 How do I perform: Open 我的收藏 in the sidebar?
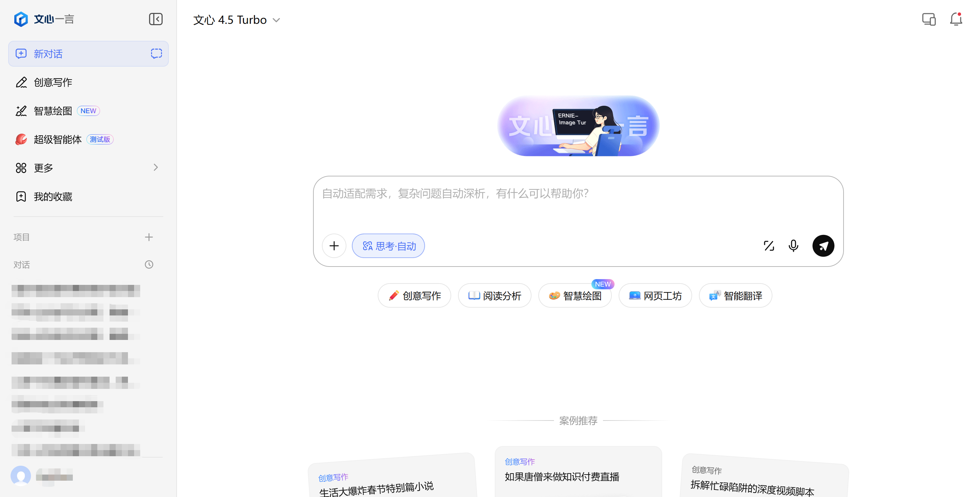click(x=88, y=196)
